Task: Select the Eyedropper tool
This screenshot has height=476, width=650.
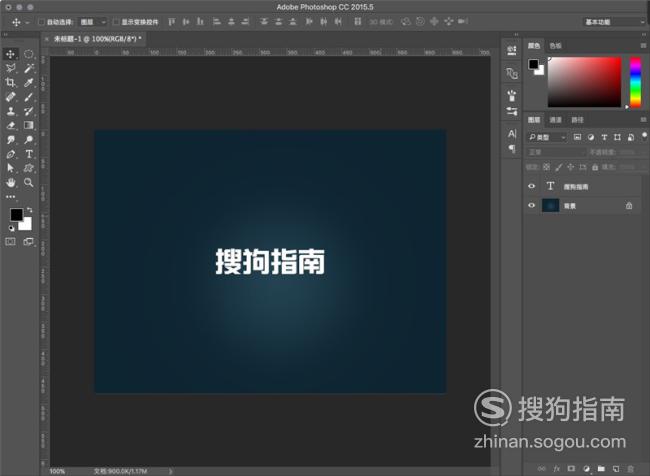Action: pyautogui.click(x=29, y=83)
